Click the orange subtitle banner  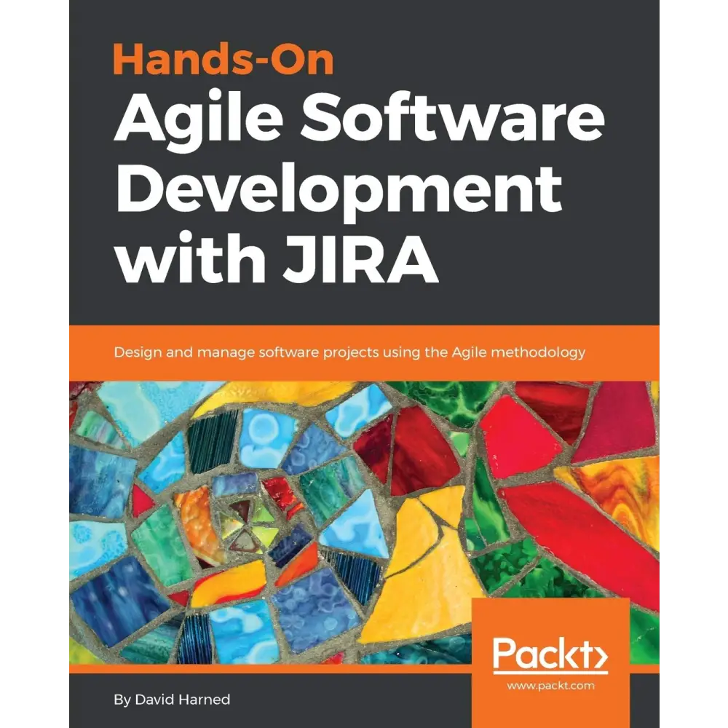364,351
